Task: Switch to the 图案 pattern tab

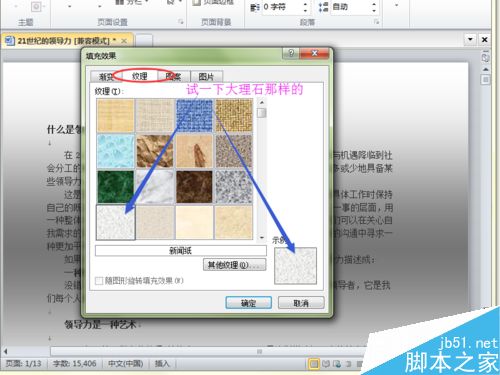Action: tap(173, 77)
